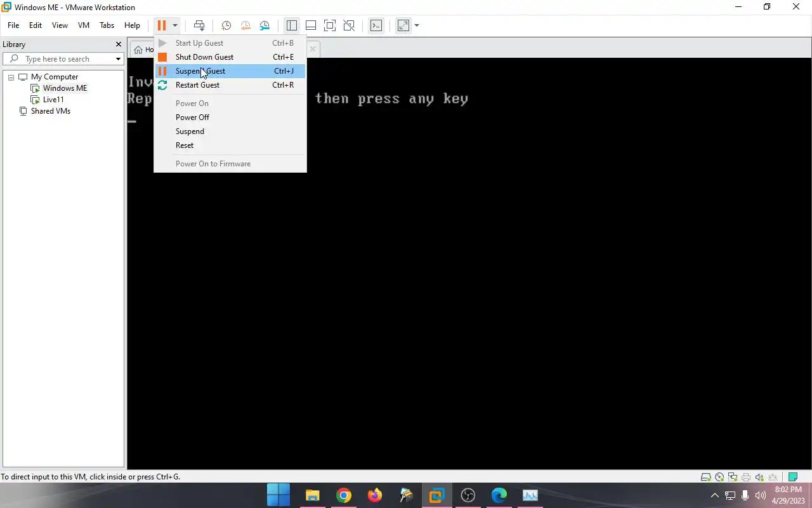This screenshot has height=508, width=812.
Task: Open the Edit menu
Action: [x=36, y=25]
